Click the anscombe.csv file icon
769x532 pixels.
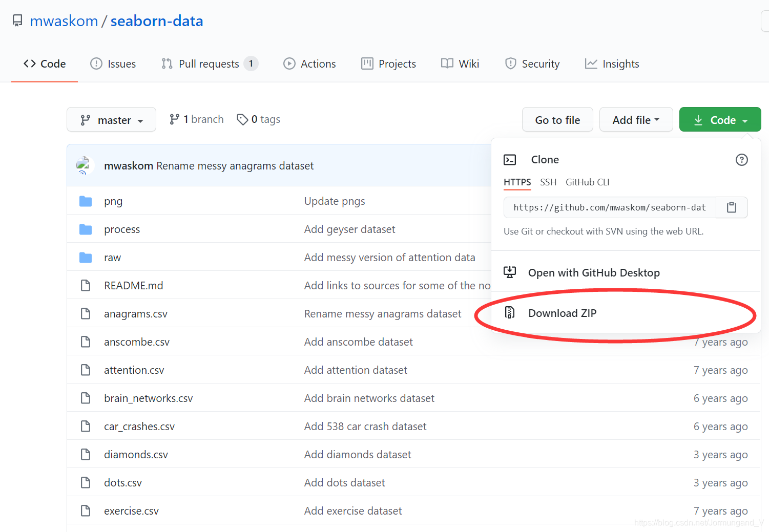[86, 342]
